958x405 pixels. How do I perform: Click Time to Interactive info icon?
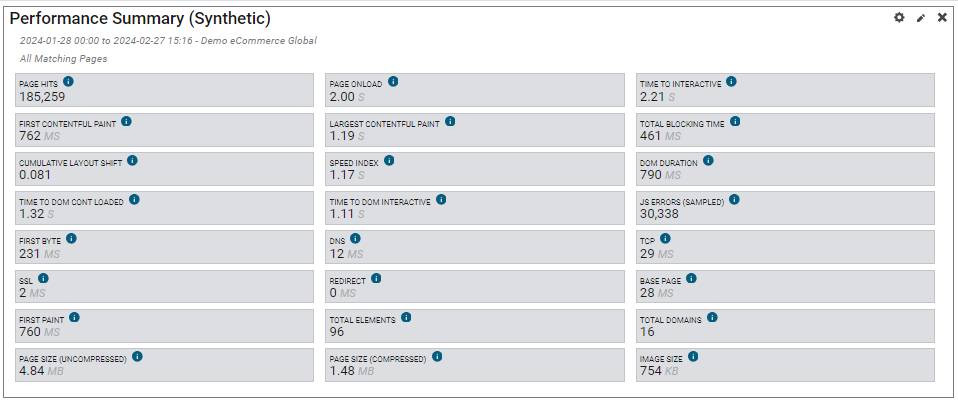click(731, 82)
